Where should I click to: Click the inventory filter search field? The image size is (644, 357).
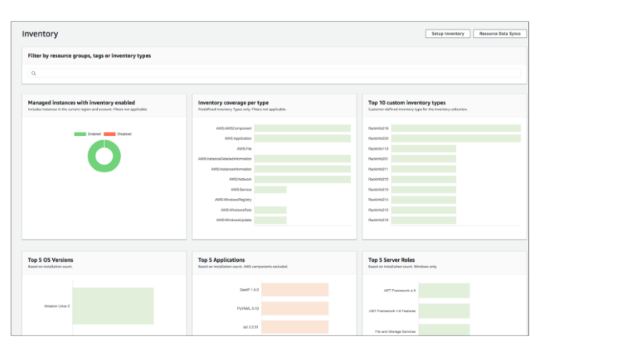274,73
